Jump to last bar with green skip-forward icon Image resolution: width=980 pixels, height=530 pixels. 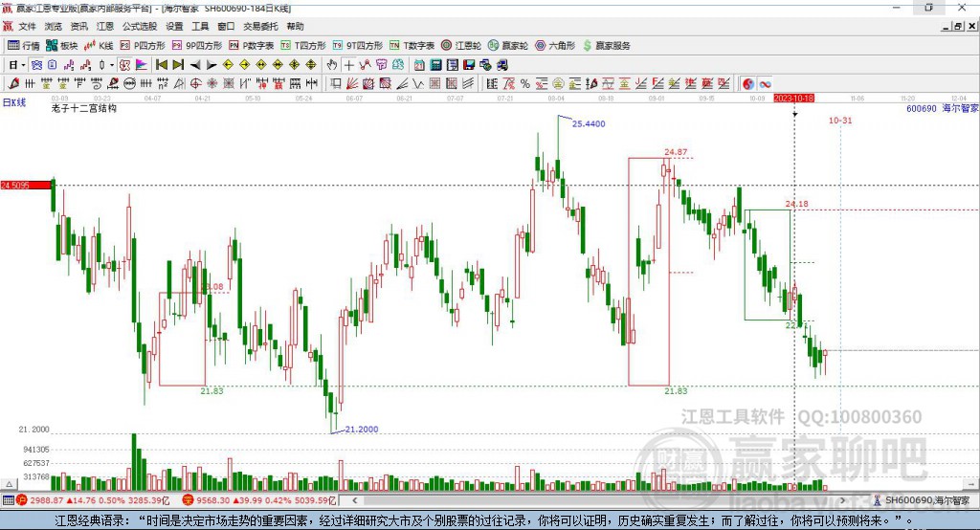178,65
